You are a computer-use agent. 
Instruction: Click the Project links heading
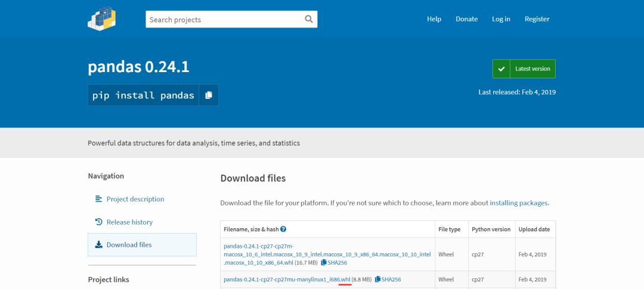[x=109, y=279]
